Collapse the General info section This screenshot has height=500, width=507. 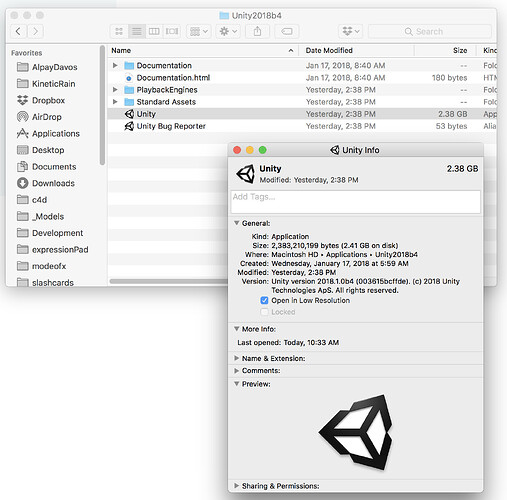coord(236,223)
